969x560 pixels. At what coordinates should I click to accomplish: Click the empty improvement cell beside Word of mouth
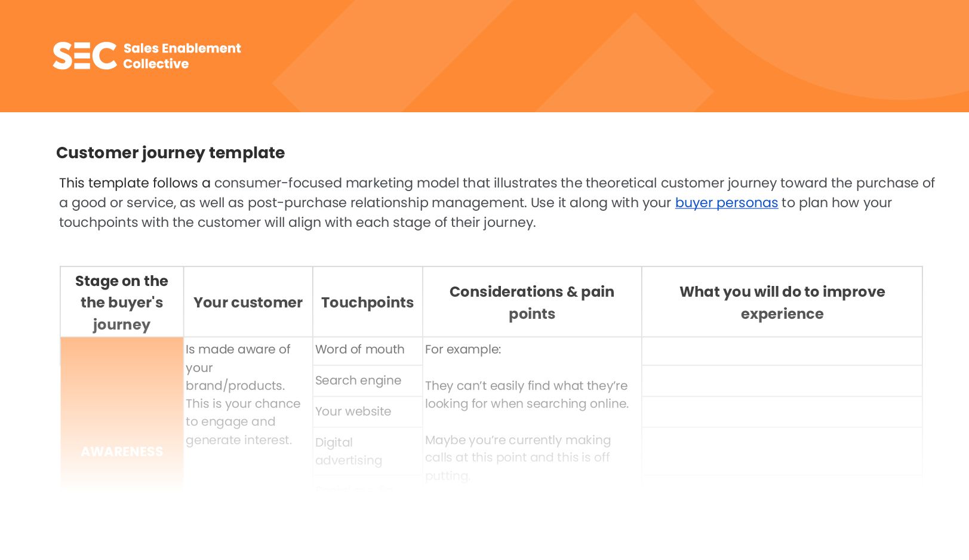click(782, 351)
